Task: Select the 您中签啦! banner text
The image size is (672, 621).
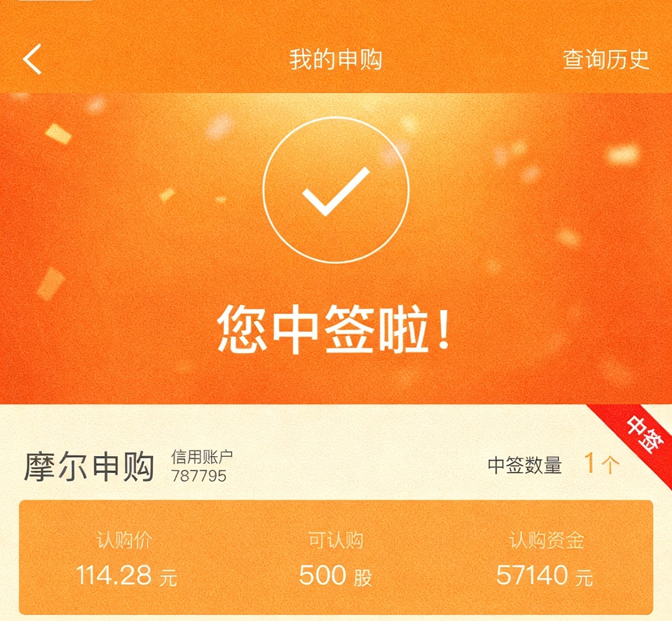Action: pos(335,331)
